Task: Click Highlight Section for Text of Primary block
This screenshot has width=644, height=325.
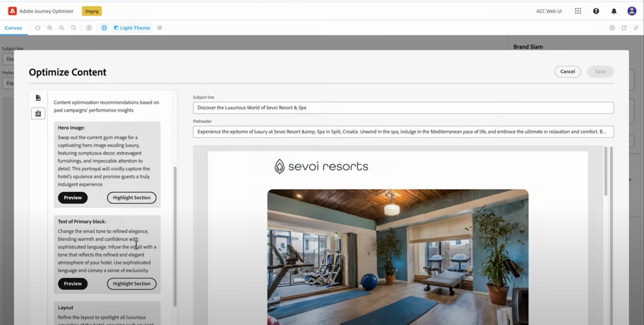Action: click(131, 284)
